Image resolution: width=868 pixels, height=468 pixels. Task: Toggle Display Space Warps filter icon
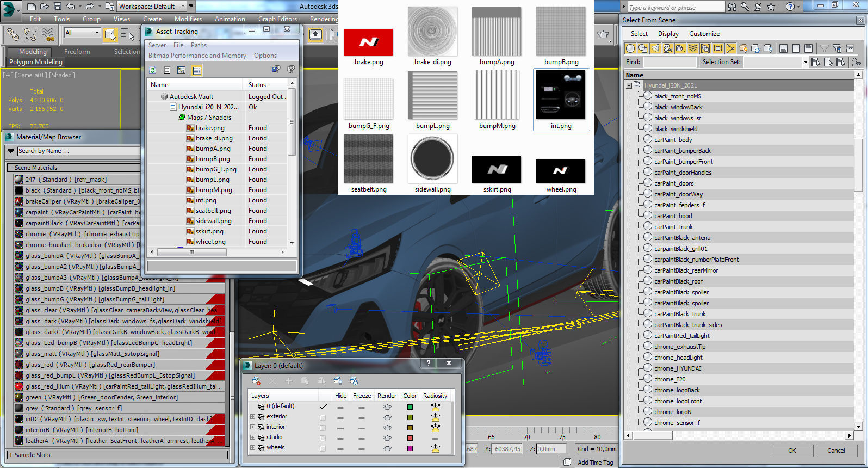[693, 48]
